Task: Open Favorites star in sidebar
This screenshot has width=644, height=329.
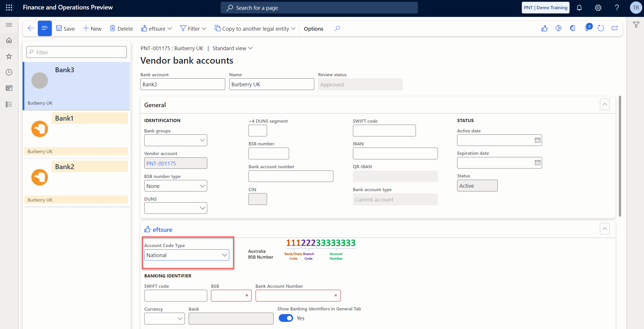Action: click(9, 56)
